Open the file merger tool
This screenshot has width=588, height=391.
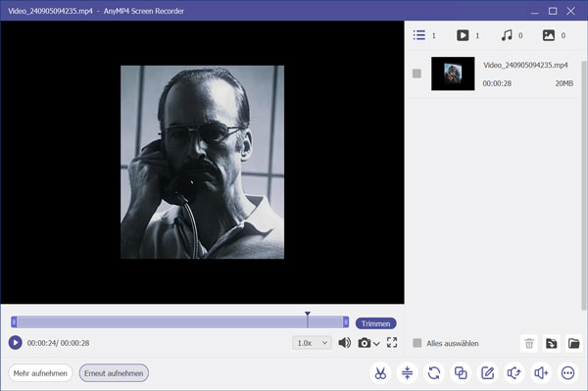point(461,373)
